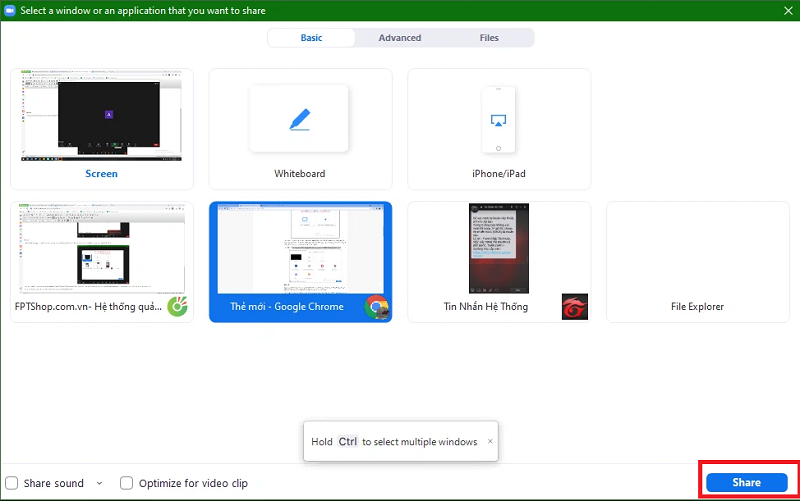Click the Zoom camera logo in title bar
This screenshot has width=800, height=501.
10,10
